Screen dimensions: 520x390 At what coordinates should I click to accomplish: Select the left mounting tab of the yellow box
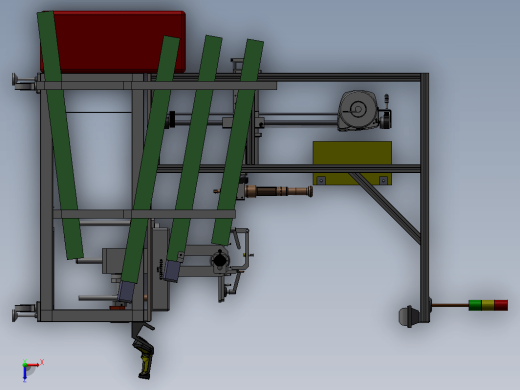(321, 180)
